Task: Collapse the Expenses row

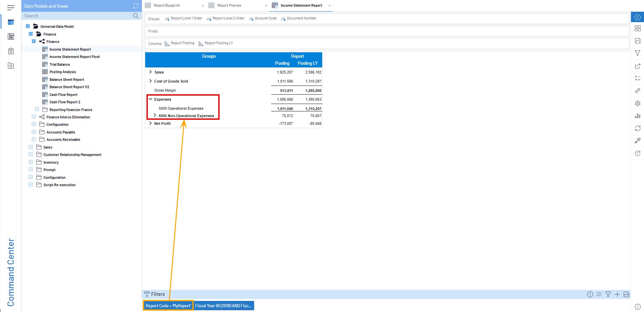Action: tap(151, 99)
